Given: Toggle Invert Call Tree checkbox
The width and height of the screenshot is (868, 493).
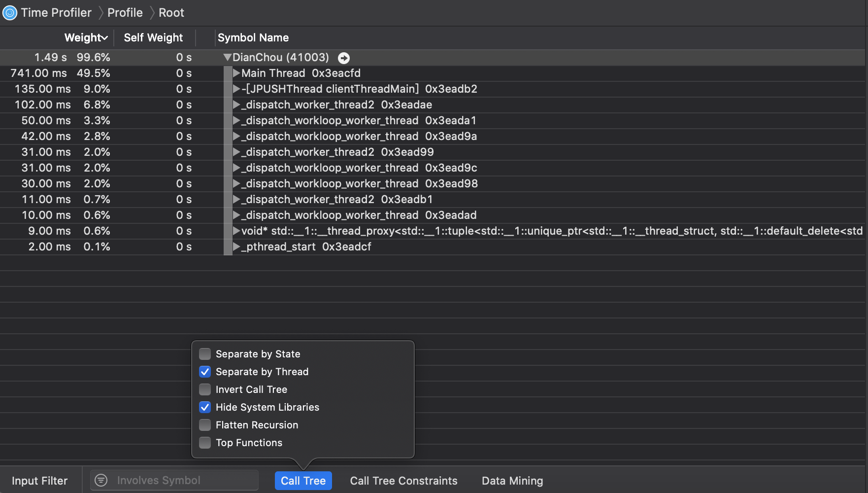Looking at the screenshot, I should click(205, 389).
